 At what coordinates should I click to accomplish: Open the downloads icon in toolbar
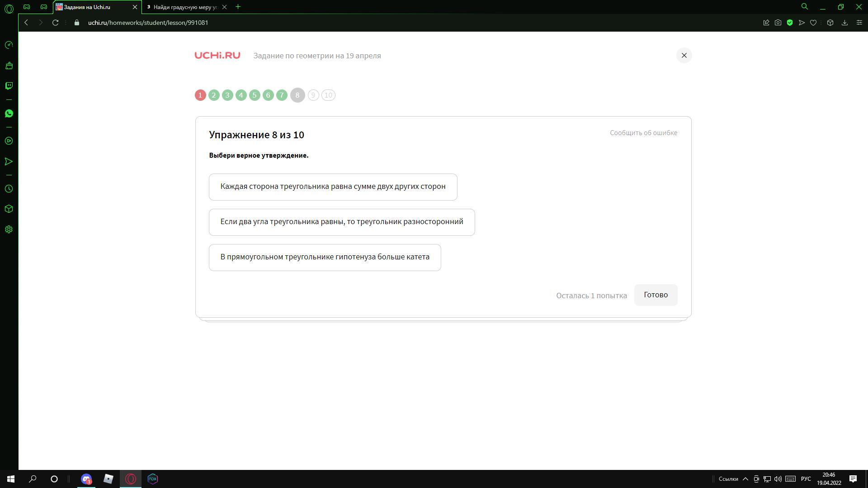844,23
